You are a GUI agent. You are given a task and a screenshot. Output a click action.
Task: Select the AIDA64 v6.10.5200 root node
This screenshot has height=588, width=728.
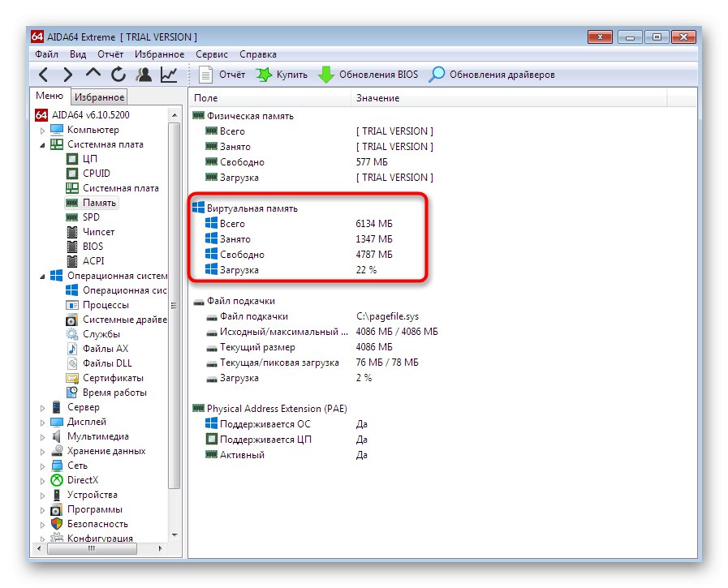coord(90,115)
